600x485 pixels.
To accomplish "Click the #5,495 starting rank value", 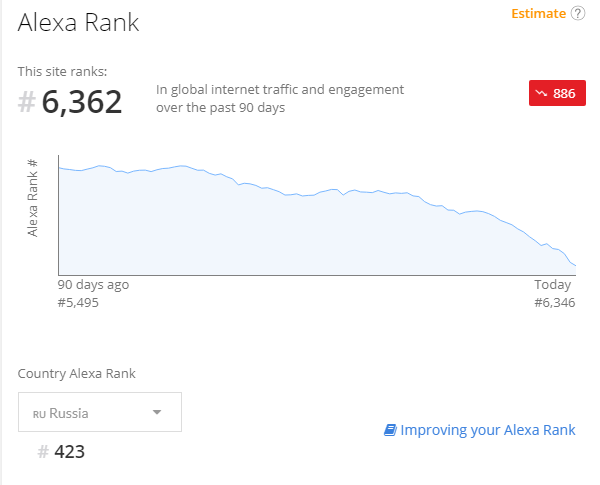I will pyautogui.click(x=78, y=302).
